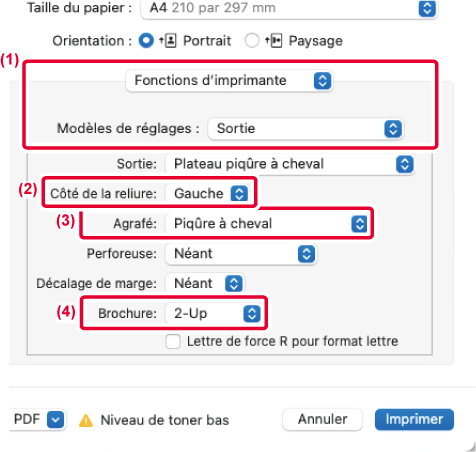The width and height of the screenshot is (476, 452).
Task: Open the Brochure 2-Up dropdown
Action: pos(213,314)
